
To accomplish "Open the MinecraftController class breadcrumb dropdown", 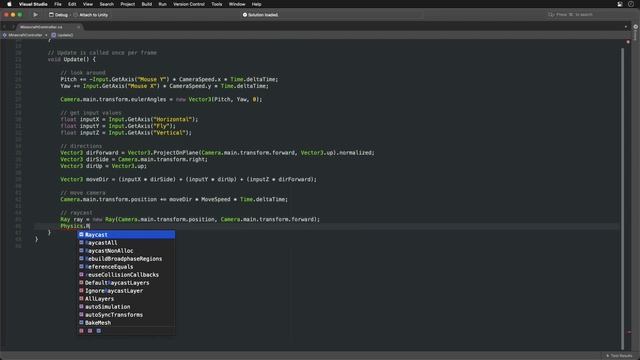I will click(25, 35).
